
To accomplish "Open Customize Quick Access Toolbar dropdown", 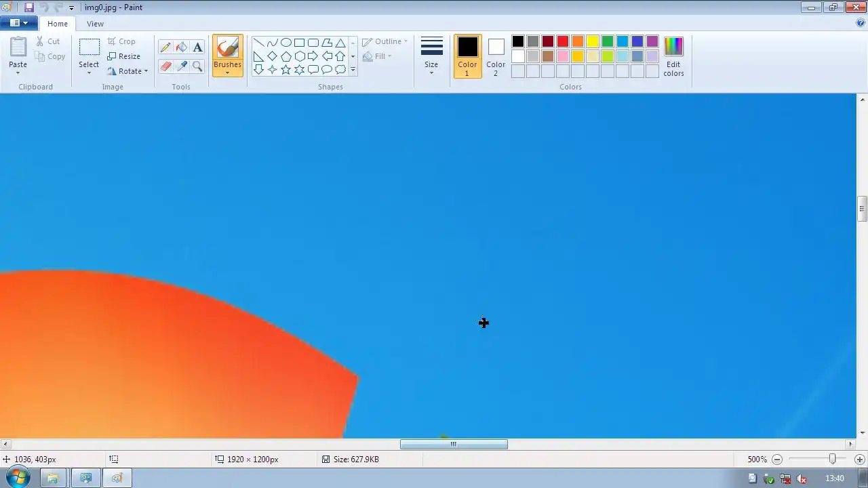I will point(71,7).
